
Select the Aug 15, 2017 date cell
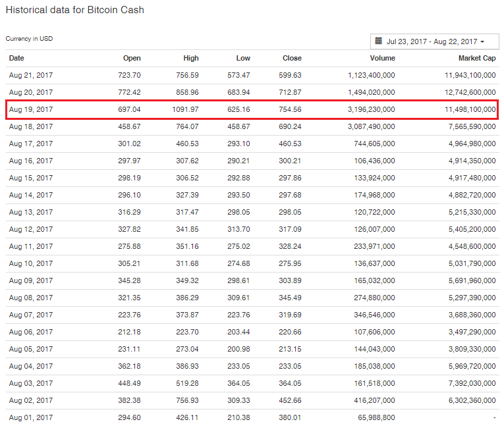point(31,178)
